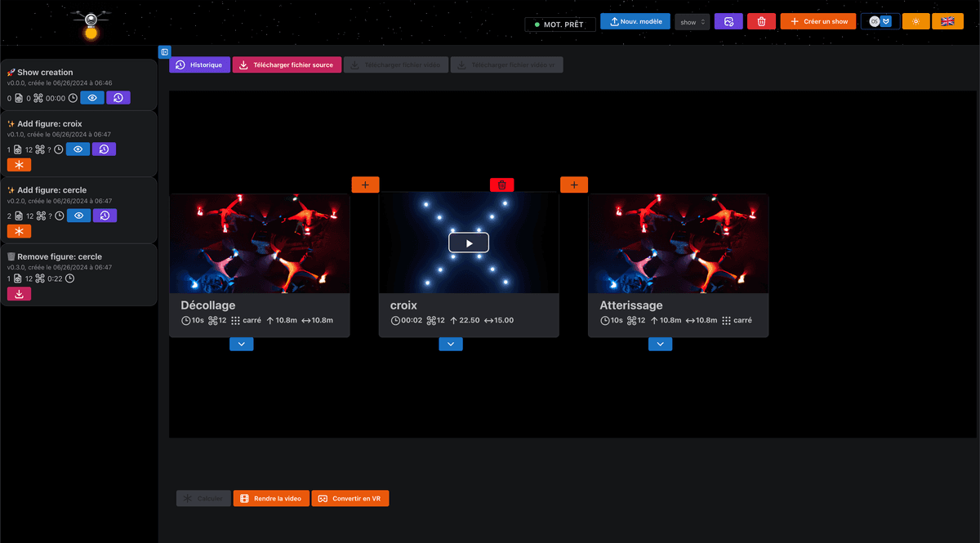
Task: View the 'Show creation' version with eye icon
Action: click(x=92, y=98)
